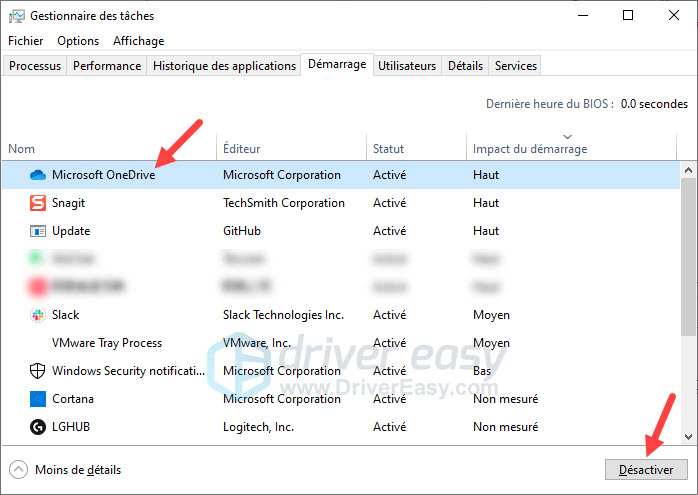Open the Historique des applications tab
The image size is (698, 495).
(224, 66)
